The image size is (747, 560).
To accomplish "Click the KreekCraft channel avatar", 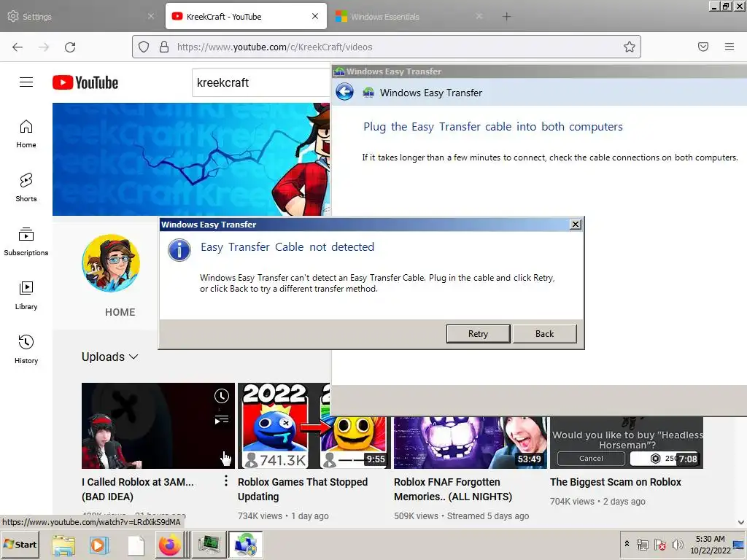I will [x=111, y=262].
